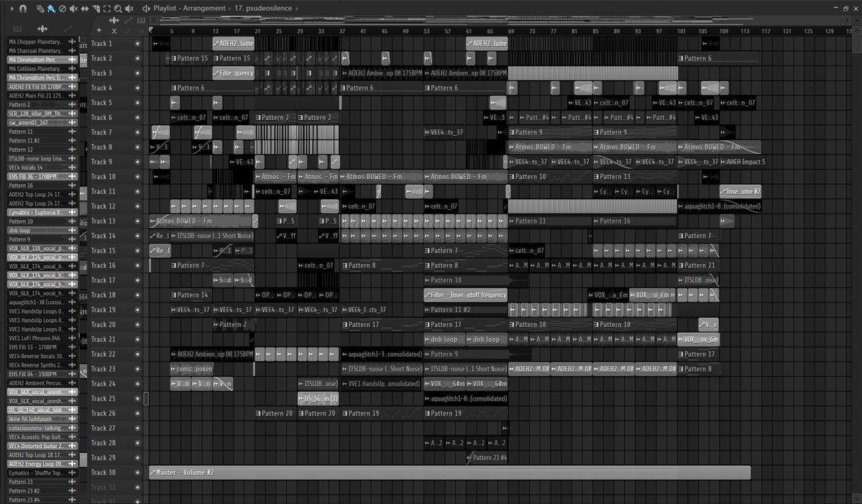Mute Track 30 with its dot
862x504 pixels.
tap(137, 472)
